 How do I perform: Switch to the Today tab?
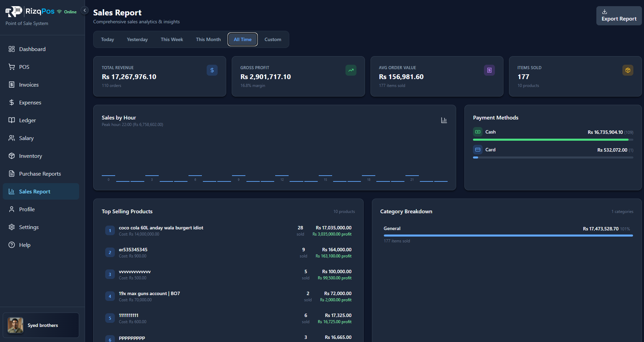click(107, 39)
